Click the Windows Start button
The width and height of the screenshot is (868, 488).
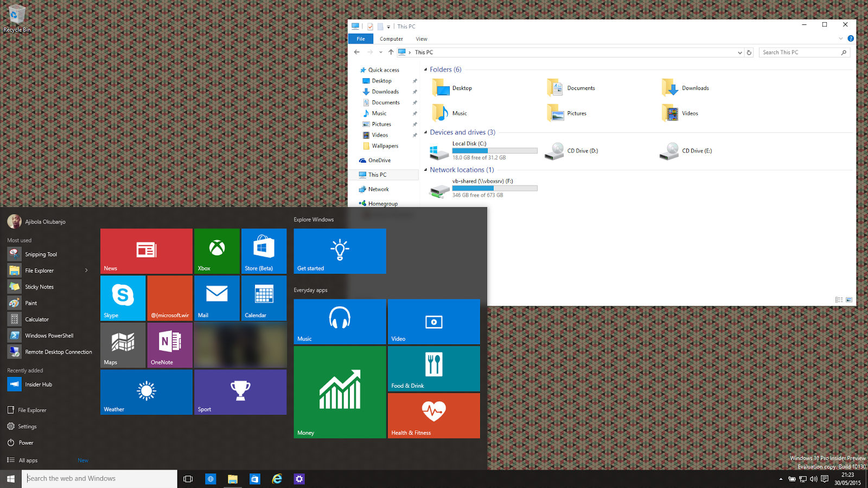11,479
